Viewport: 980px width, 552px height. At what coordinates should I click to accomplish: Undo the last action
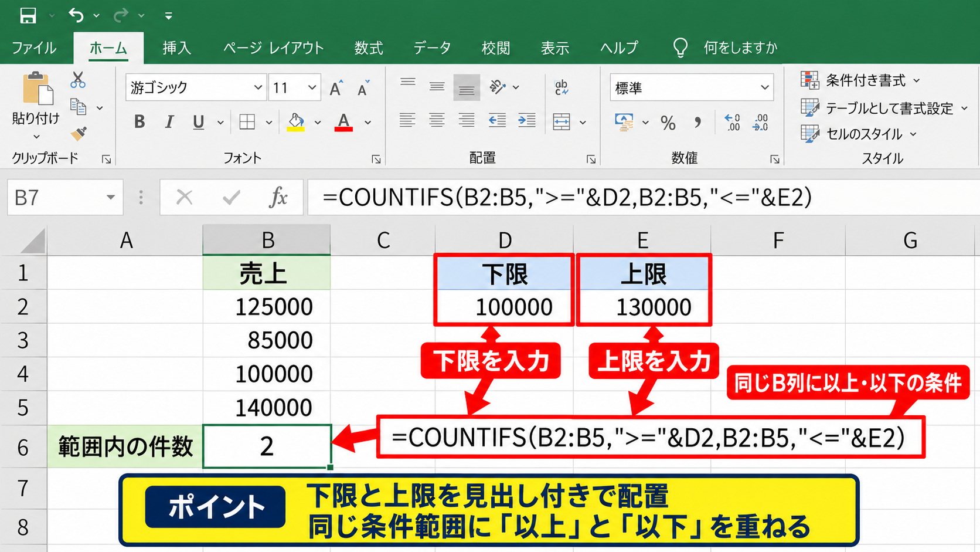point(76,15)
